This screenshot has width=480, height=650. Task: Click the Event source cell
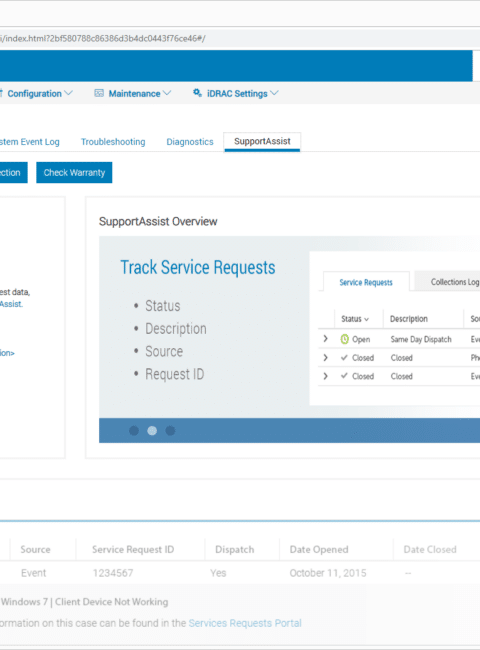[x=34, y=573]
